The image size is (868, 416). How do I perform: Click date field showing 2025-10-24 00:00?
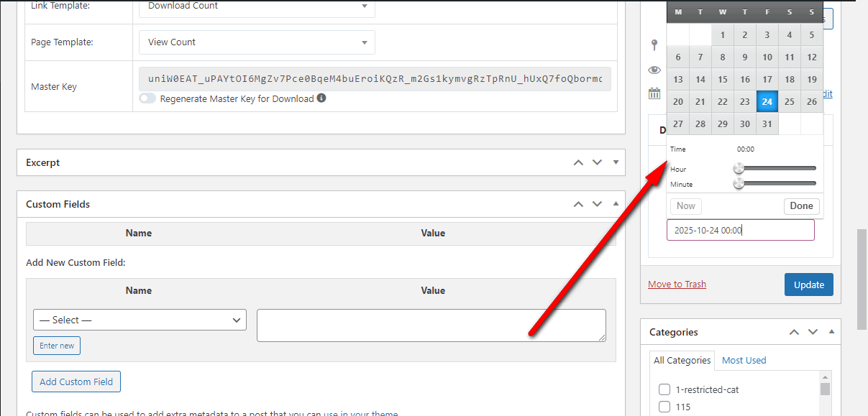[741, 230]
